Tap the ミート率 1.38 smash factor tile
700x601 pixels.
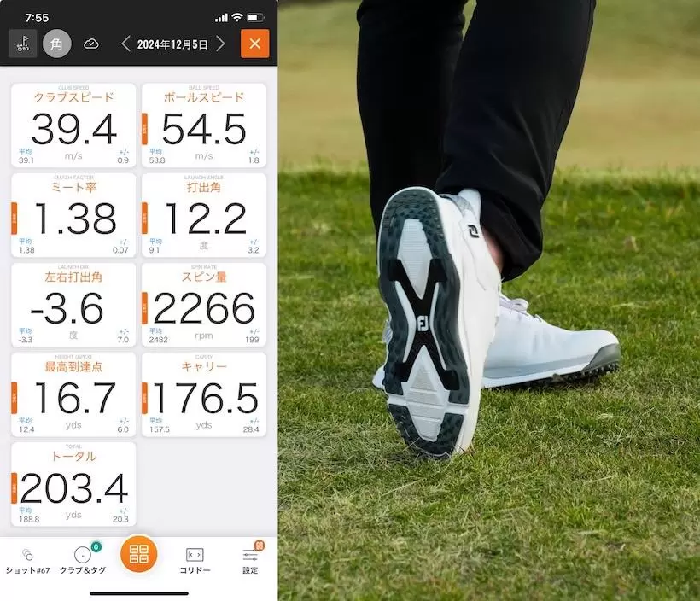[73, 215]
